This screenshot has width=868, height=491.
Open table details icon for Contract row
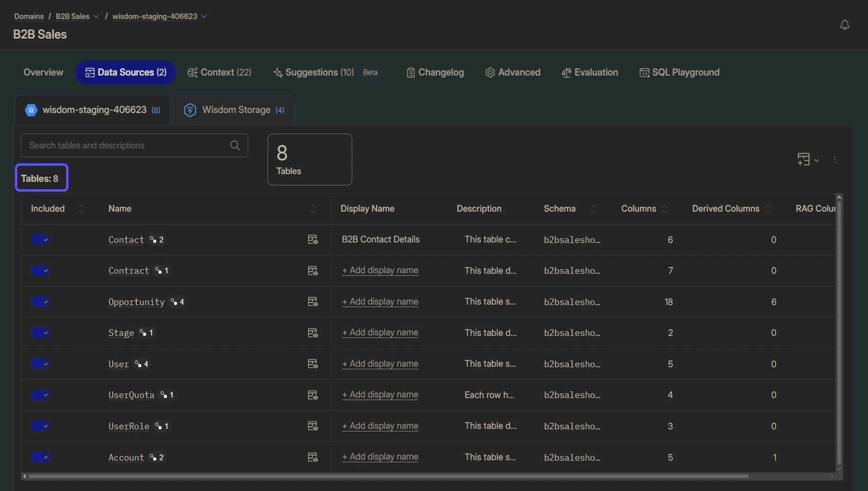tap(313, 271)
